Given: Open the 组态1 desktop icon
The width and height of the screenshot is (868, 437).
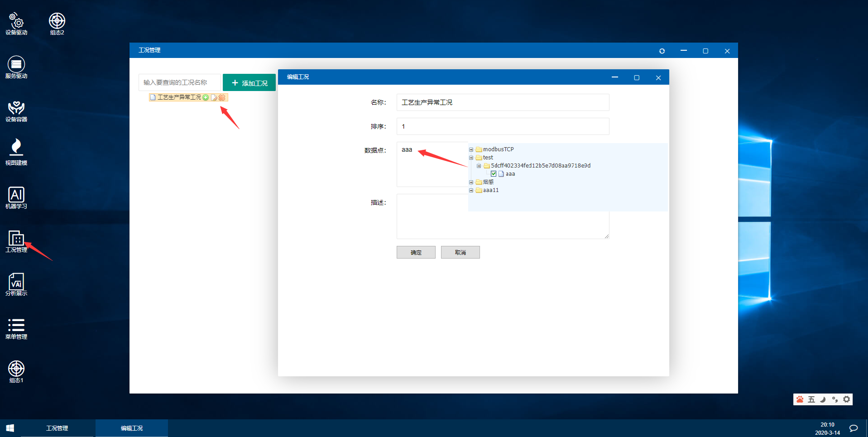Looking at the screenshot, I should [x=16, y=371].
